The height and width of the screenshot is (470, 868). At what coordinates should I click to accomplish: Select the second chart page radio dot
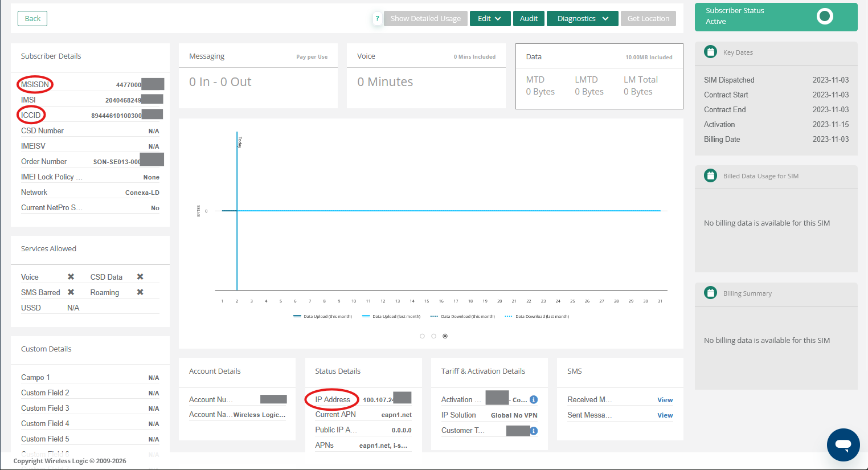pos(433,336)
